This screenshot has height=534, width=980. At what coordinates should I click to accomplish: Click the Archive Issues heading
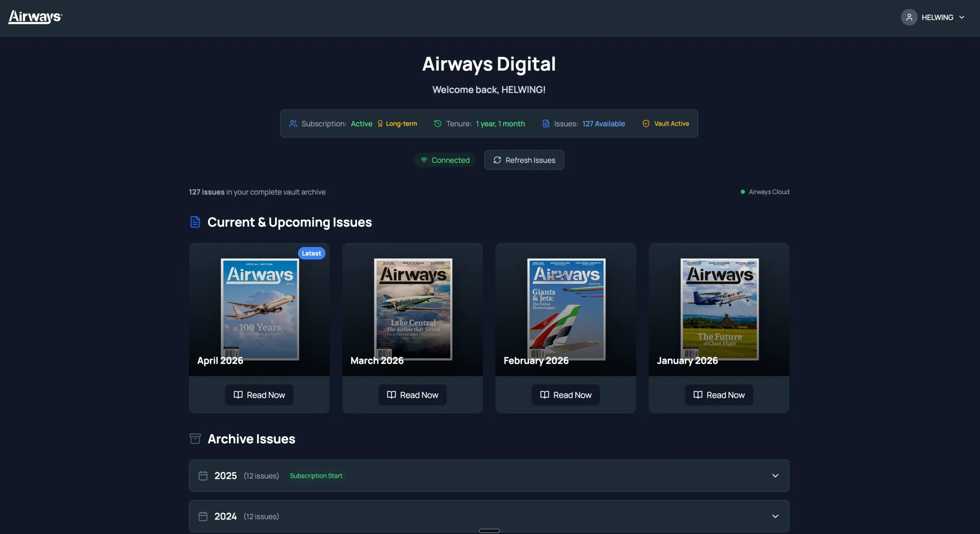[251, 438]
